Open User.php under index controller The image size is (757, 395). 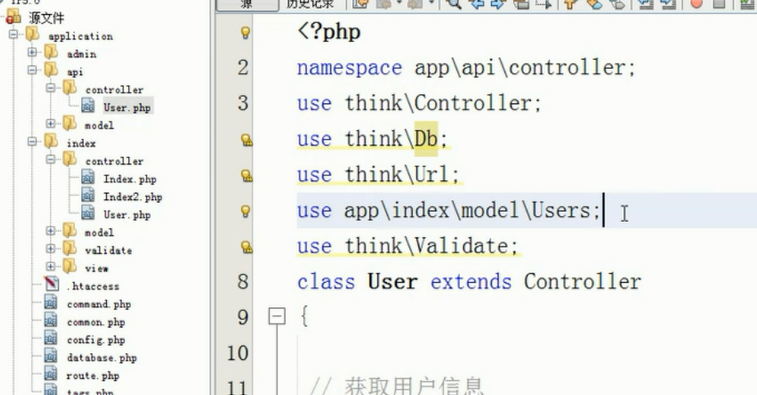pos(127,215)
